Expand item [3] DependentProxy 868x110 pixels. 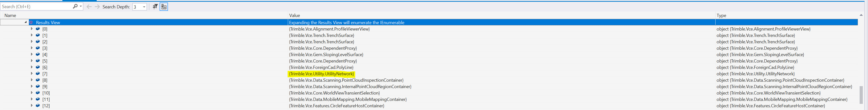(32, 48)
